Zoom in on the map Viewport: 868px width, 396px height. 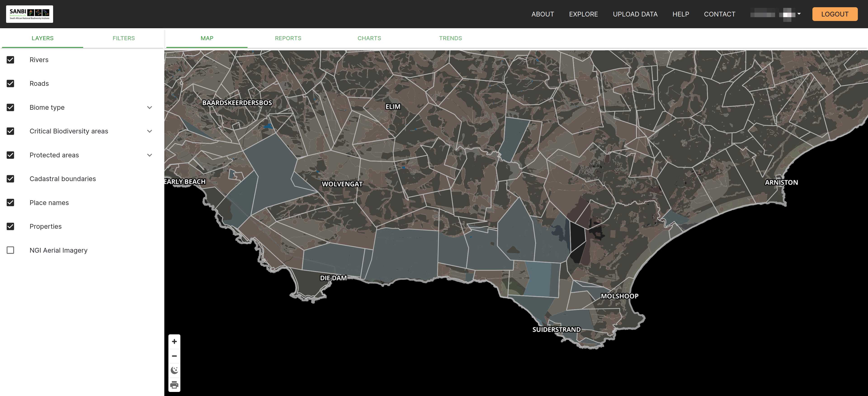[x=174, y=342]
